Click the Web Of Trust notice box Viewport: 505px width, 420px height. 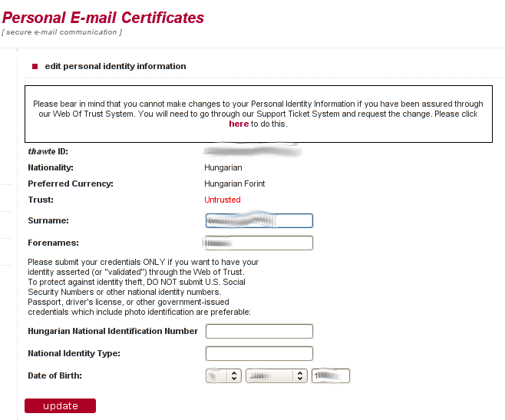coord(259,114)
